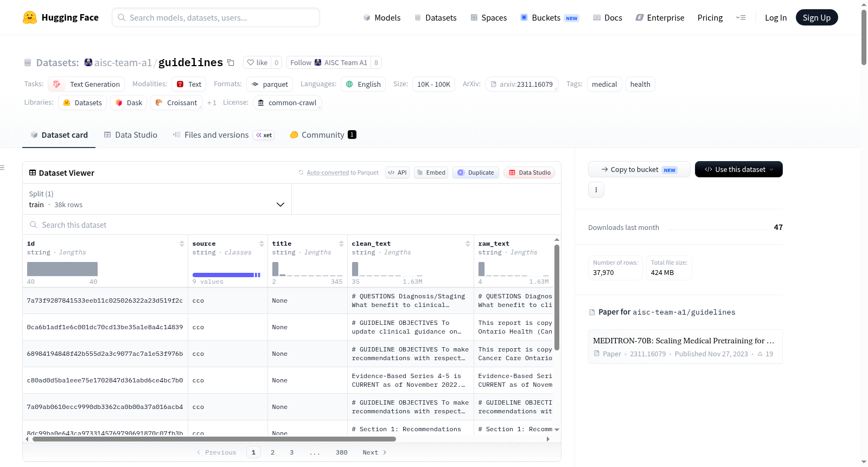Click the vertical table scrollbar
This screenshot has width=868, height=467.
557,297
